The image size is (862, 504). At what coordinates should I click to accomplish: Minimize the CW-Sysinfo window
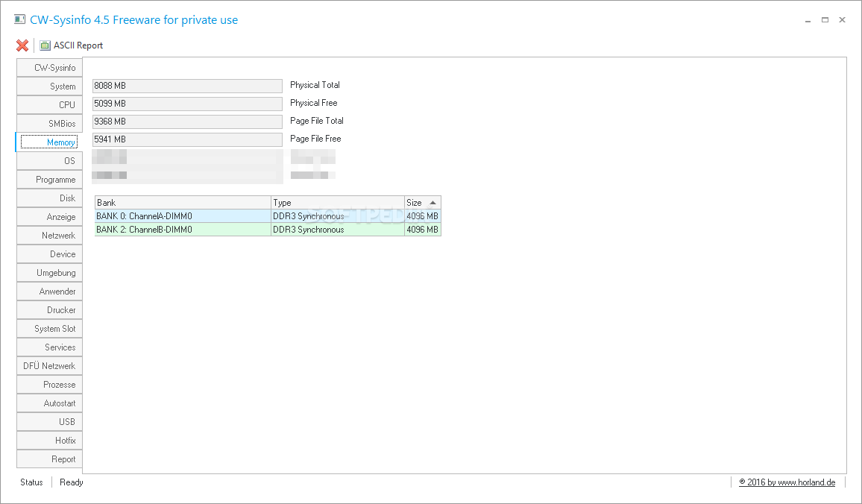click(x=808, y=20)
